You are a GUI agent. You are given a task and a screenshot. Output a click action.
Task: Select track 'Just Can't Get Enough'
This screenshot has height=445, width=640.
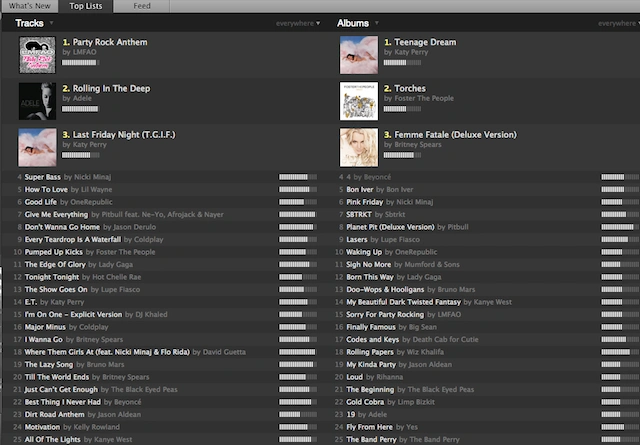(x=61, y=389)
